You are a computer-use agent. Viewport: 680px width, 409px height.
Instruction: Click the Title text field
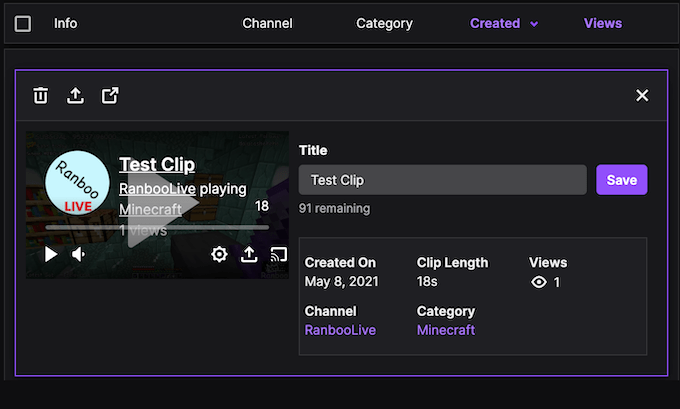point(442,180)
